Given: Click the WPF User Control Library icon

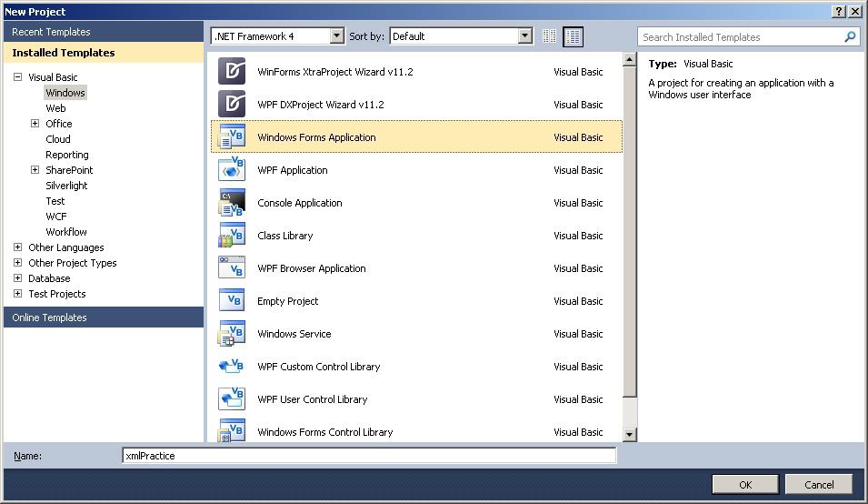Looking at the screenshot, I should pos(232,398).
